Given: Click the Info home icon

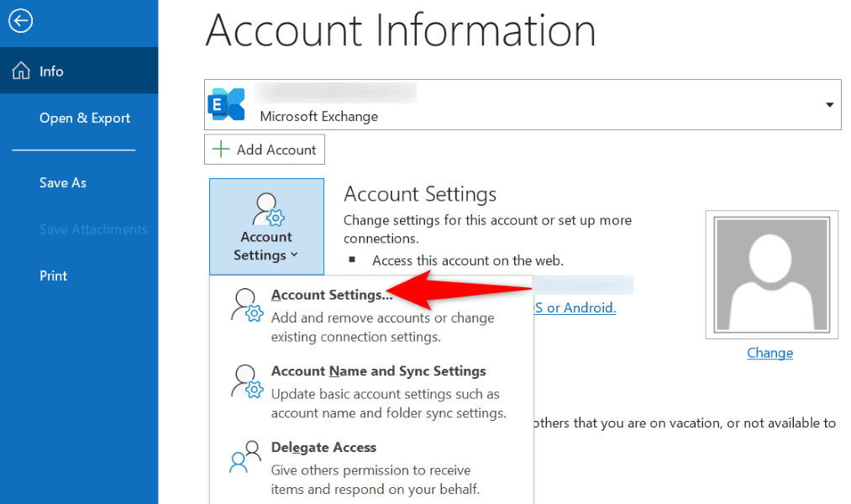Looking at the screenshot, I should pos(21,71).
